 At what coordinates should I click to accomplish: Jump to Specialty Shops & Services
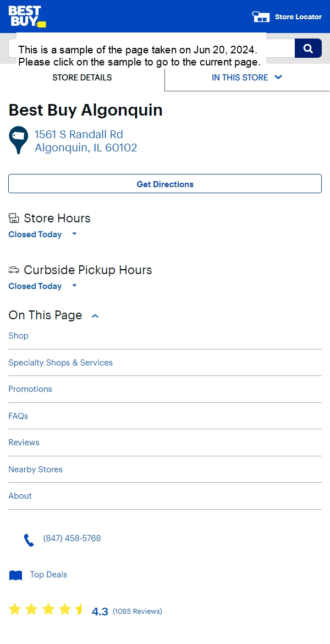61,363
